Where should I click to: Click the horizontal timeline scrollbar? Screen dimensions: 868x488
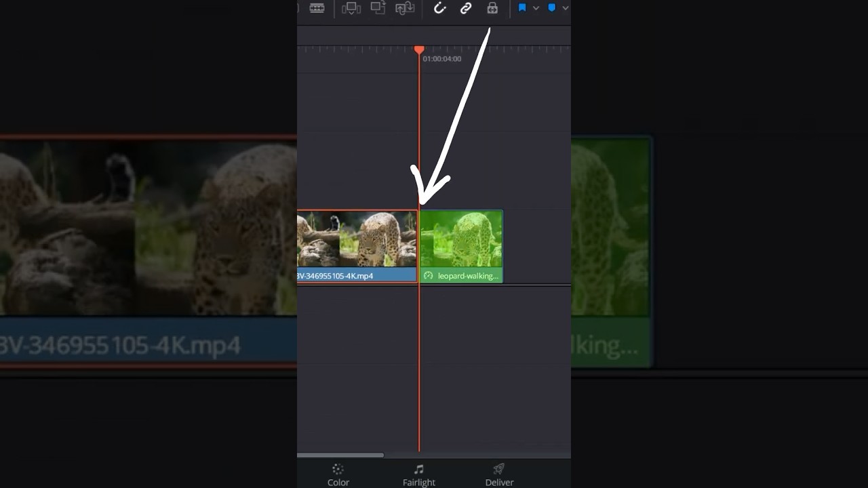[x=340, y=455]
